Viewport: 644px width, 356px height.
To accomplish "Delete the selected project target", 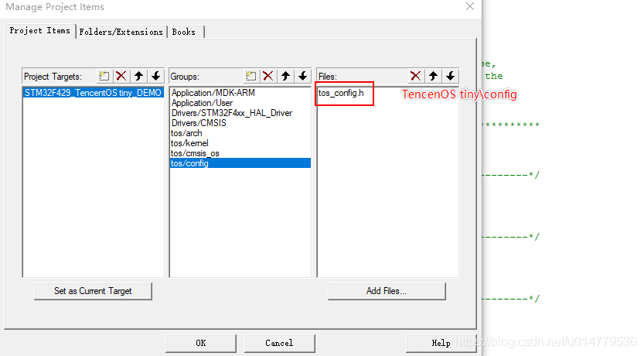I will coord(121,76).
